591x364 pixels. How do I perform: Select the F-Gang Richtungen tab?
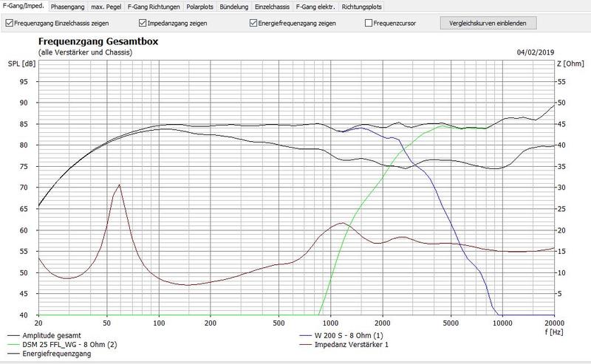(154, 7)
